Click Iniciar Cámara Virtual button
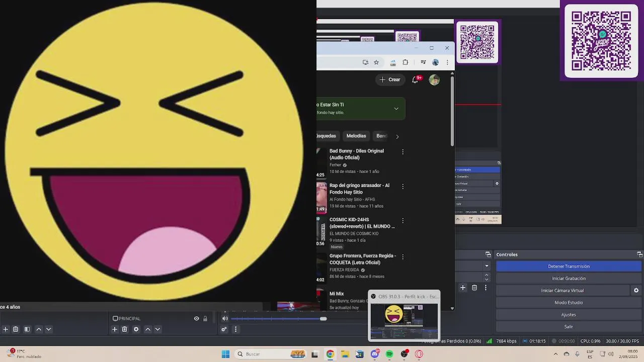 pyautogui.click(x=562, y=291)
